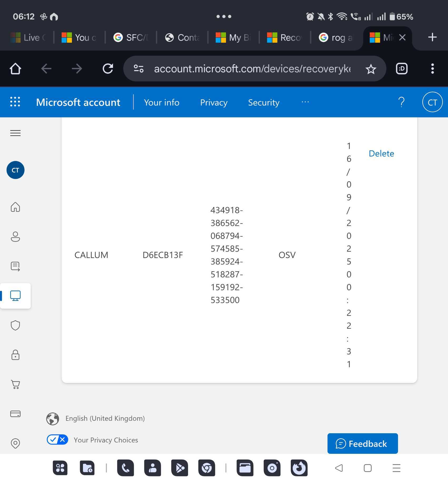Open the Addresses location pin sidebar icon
The width and height of the screenshot is (448, 482).
[x=15, y=444]
